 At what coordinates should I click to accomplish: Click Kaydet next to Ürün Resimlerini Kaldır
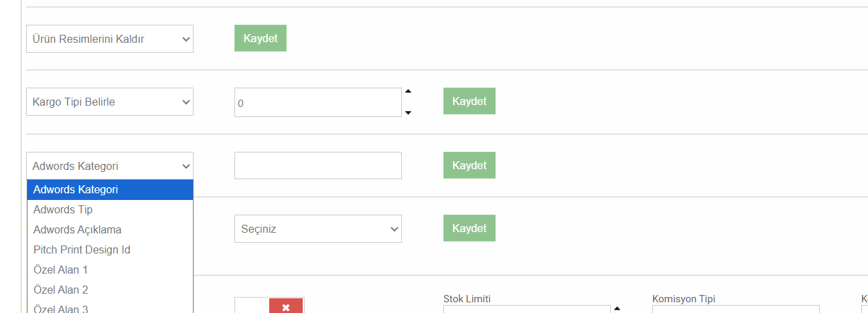point(261,38)
